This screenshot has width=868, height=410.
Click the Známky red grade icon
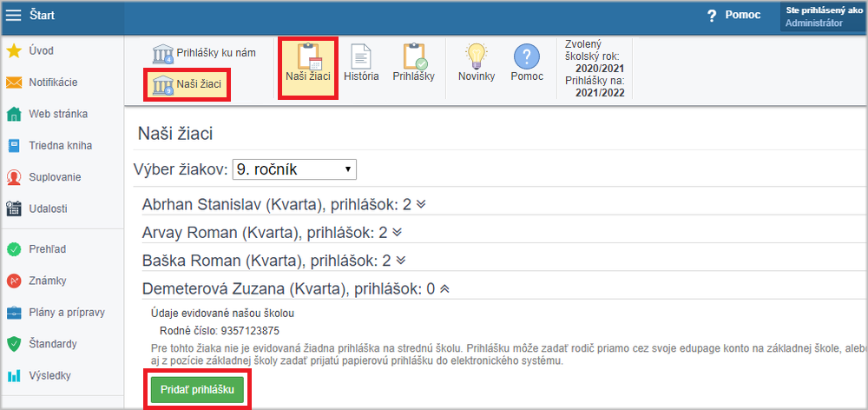(x=13, y=281)
